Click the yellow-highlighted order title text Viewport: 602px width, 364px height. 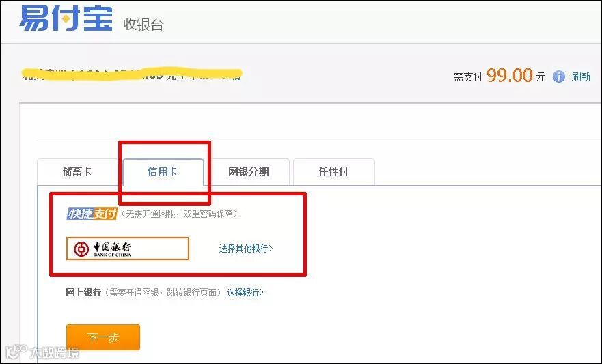130,74
